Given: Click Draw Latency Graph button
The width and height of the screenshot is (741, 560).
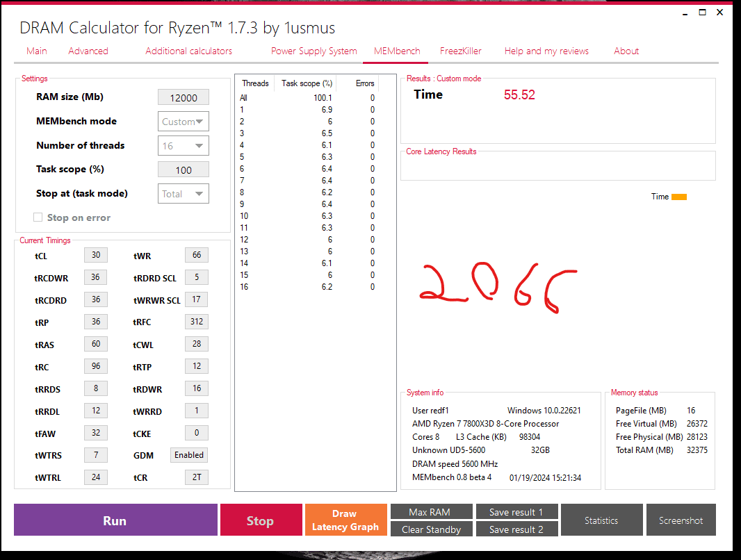Looking at the screenshot, I should click(346, 520).
